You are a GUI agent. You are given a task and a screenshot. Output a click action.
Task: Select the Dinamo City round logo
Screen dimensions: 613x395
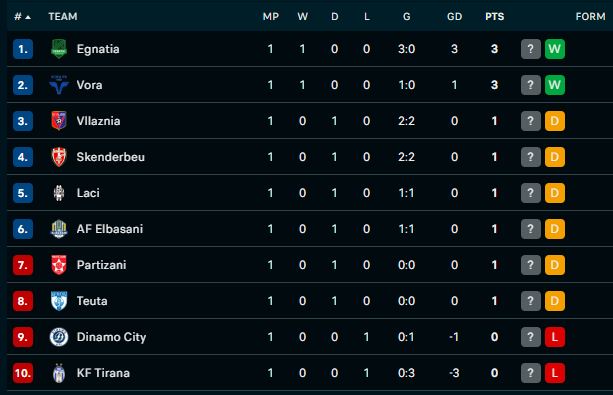tap(59, 337)
